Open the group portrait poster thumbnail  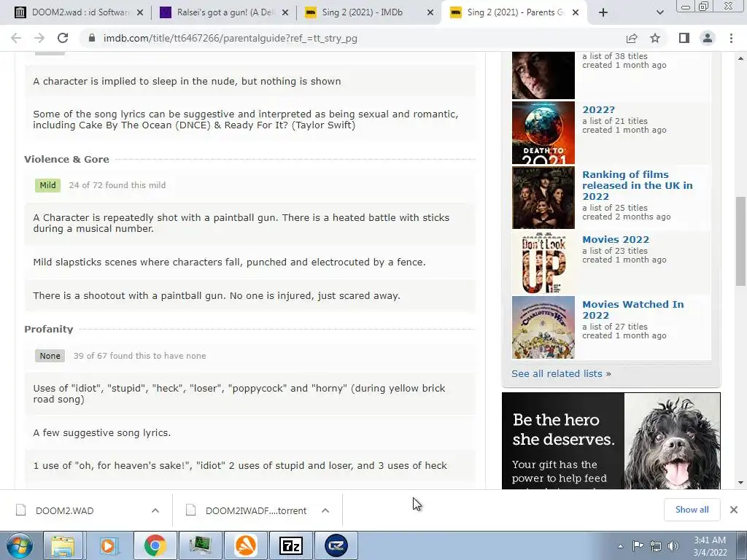click(x=543, y=198)
